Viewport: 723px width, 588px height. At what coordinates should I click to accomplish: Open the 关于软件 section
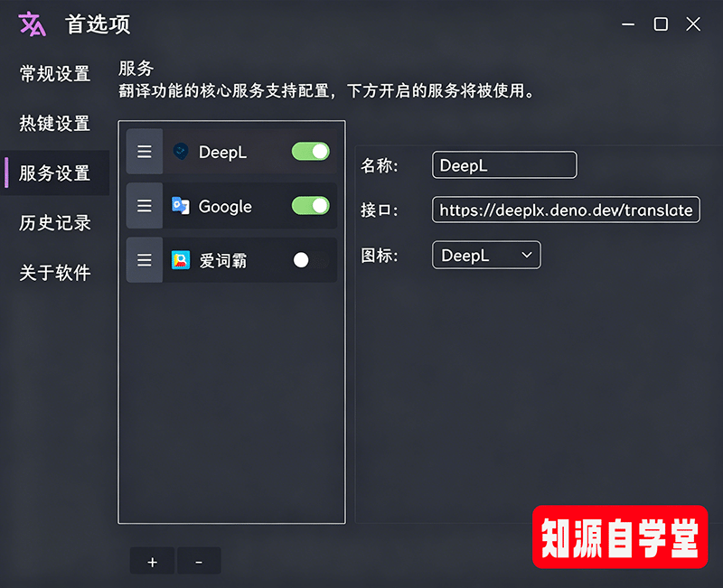55,272
